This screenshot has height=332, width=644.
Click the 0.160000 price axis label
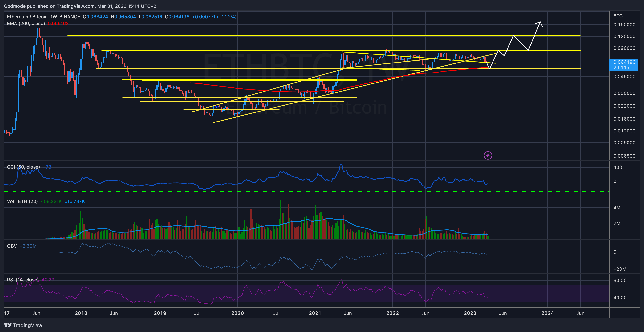coord(624,24)
